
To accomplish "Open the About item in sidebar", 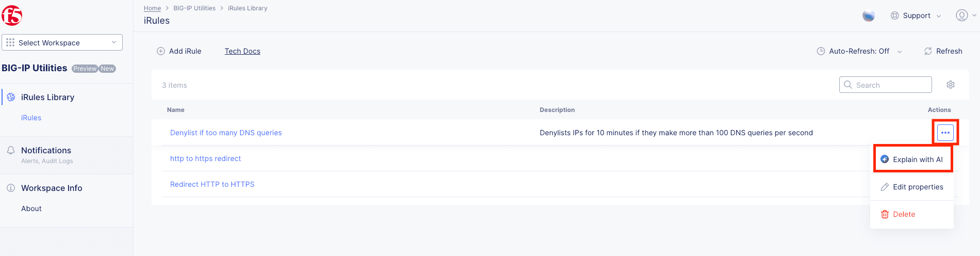I will pos(31,209).
